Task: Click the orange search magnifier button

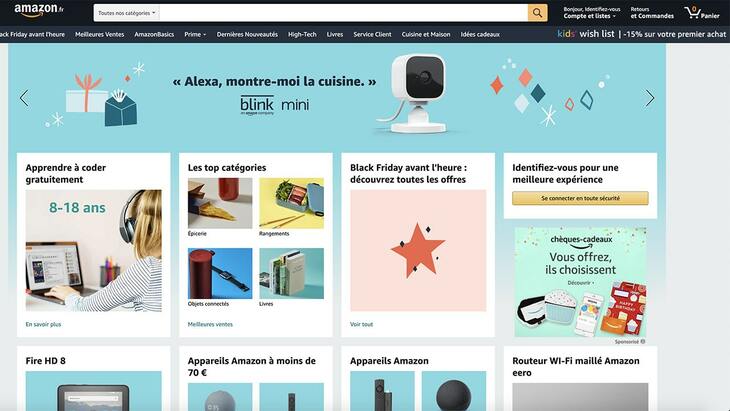Action: [537, 13]
